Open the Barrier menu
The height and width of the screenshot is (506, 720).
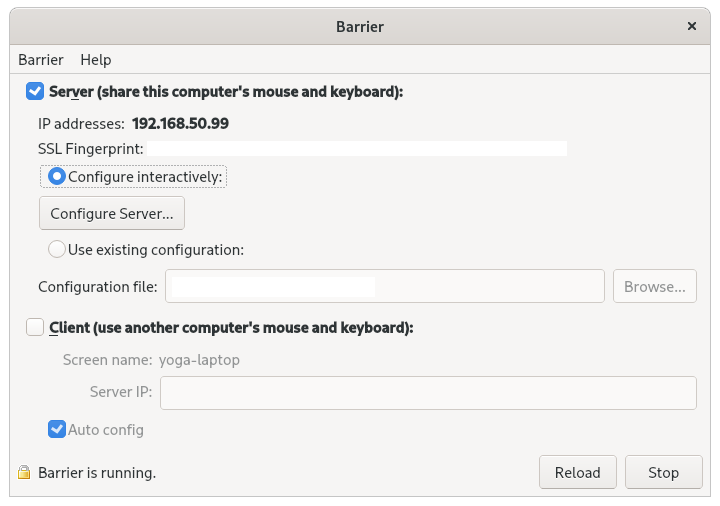click(x=40, y=60)
